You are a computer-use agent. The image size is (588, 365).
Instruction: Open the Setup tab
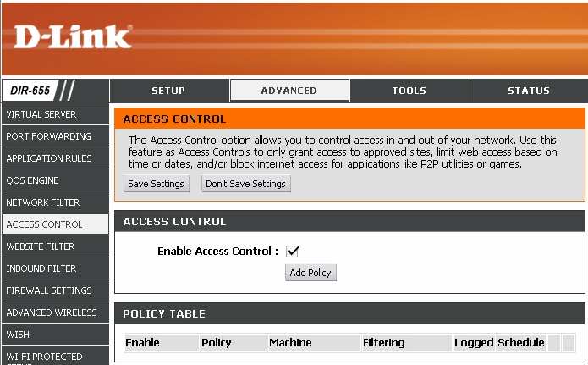pos(169,91)
